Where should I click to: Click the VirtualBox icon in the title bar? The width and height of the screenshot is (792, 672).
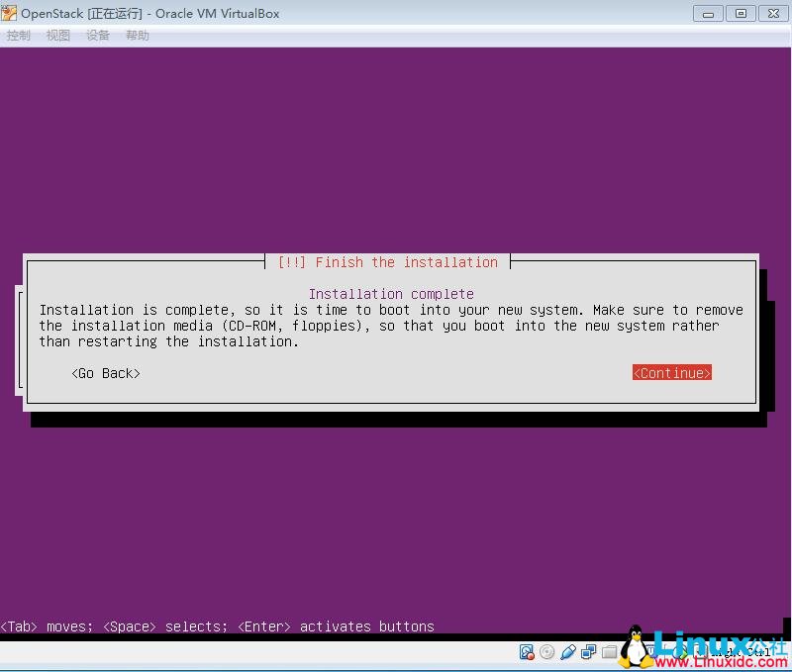coord(10,13)
